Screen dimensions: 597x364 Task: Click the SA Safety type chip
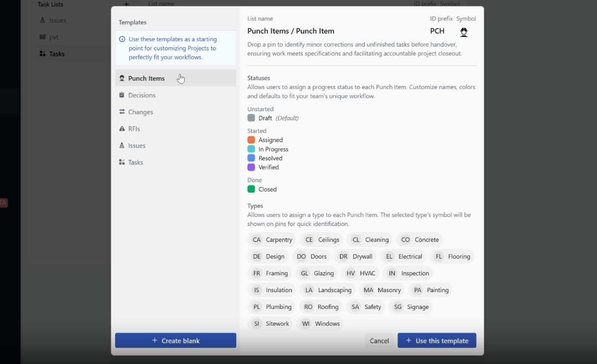pos(366,307)
